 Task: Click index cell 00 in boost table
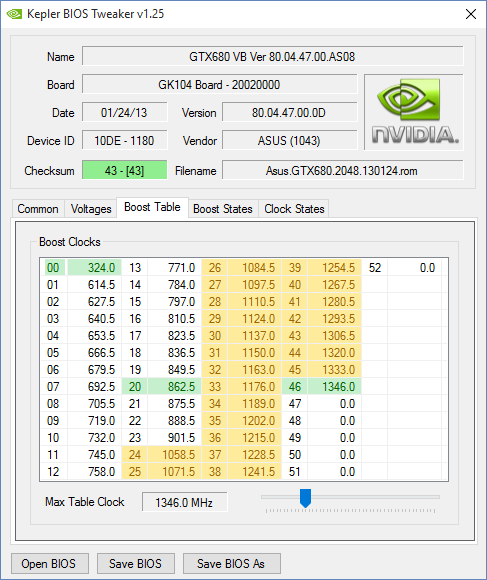54,267
